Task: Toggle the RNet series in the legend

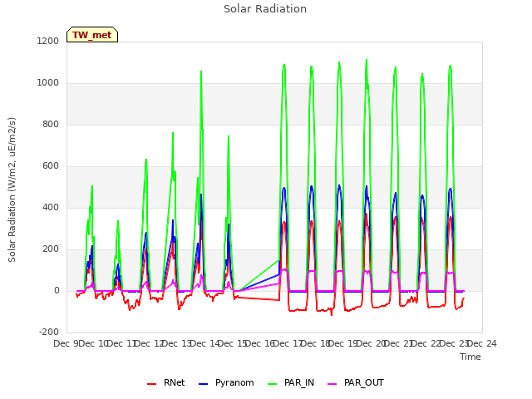Action: pyautogui.click(x=166, y=382)
